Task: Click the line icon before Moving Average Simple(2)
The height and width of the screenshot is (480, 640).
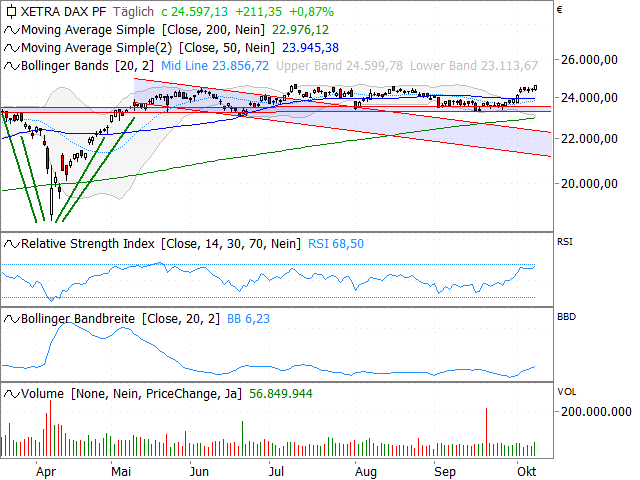Action: [11, 47]
